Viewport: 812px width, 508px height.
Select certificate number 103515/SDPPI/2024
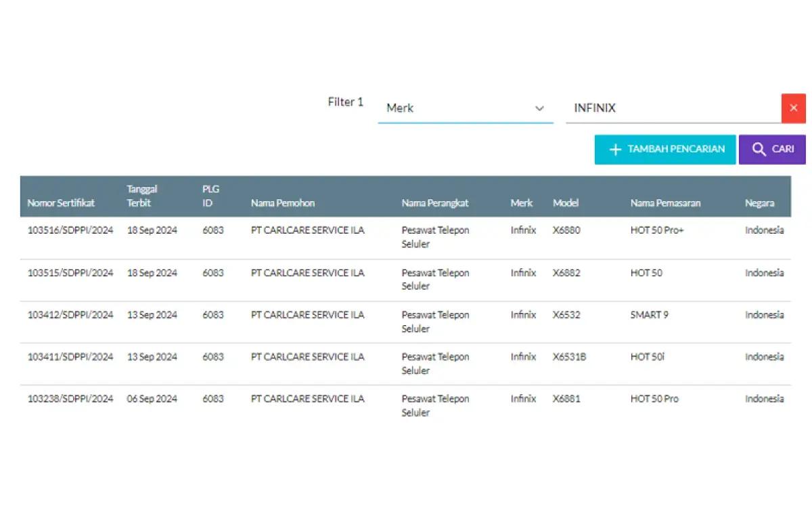(x=70, y=273)
